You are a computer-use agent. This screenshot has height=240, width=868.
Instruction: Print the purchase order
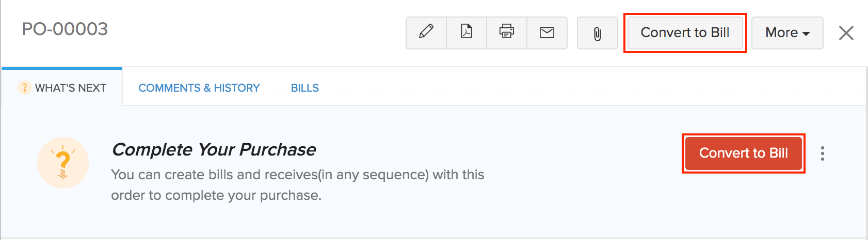(x=507, y=32)
